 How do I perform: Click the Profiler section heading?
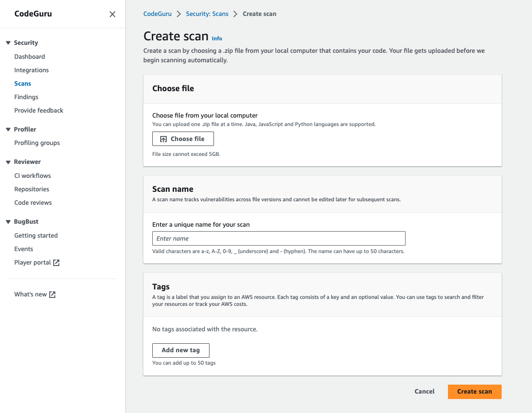click(25, 130)
